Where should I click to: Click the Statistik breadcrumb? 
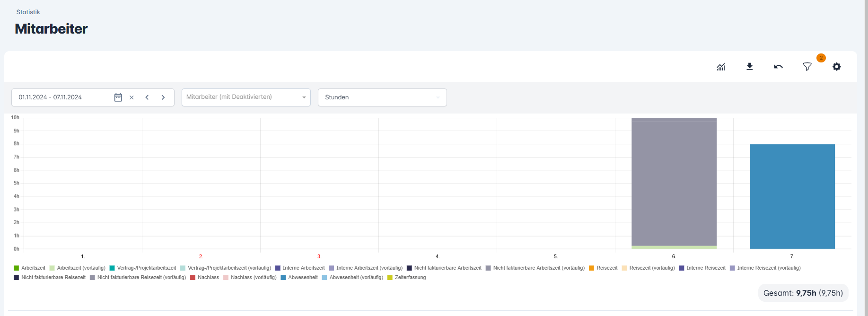(28, 12)
